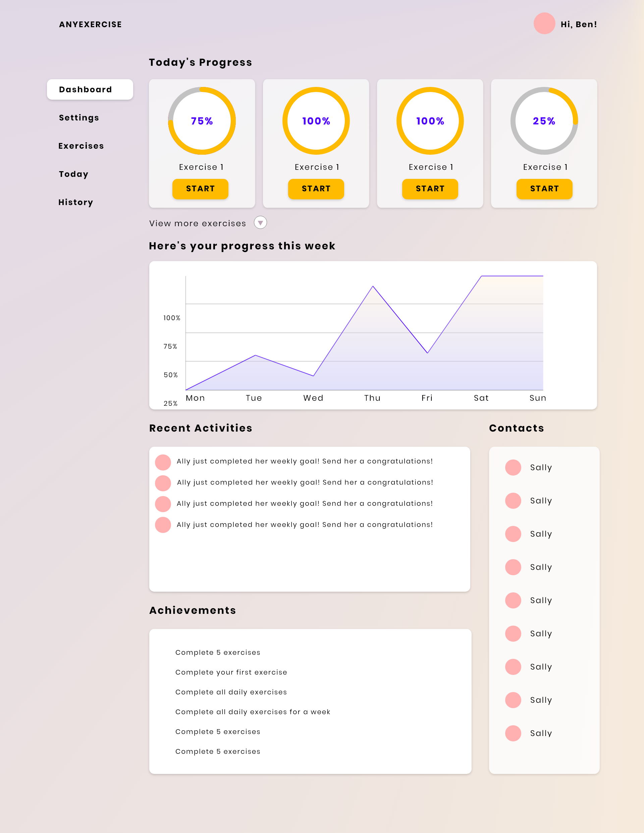Click the Thu label on chart
Viewport: 644px width, 833px height.
coord(372,398)
